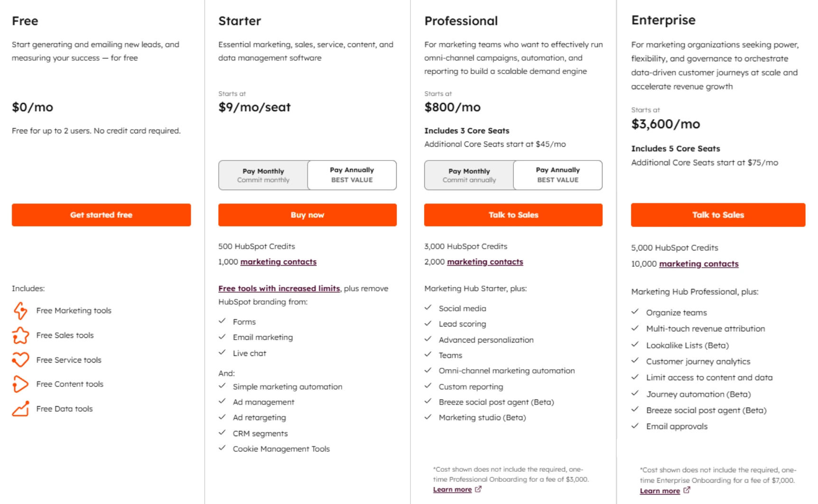Open the Starter plan's marketing contacts link
The width and height of the screenshot is (818, 504).
(x=278, y=261)
